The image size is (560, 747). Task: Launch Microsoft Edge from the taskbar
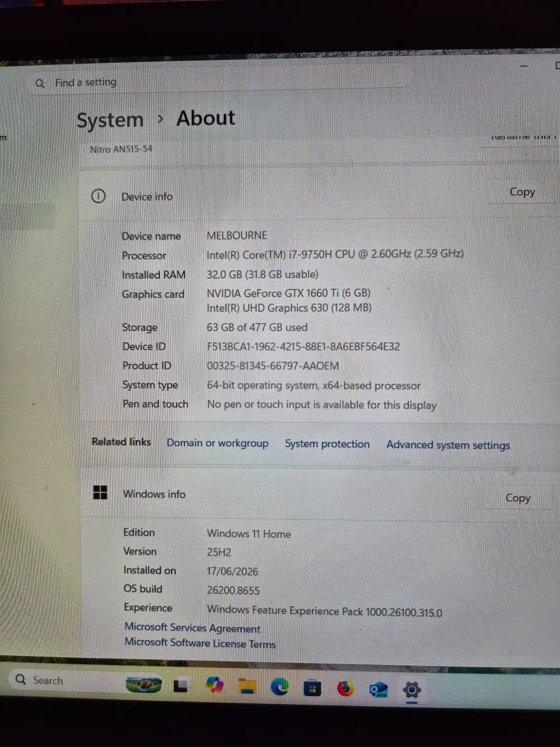pos(280,687)
